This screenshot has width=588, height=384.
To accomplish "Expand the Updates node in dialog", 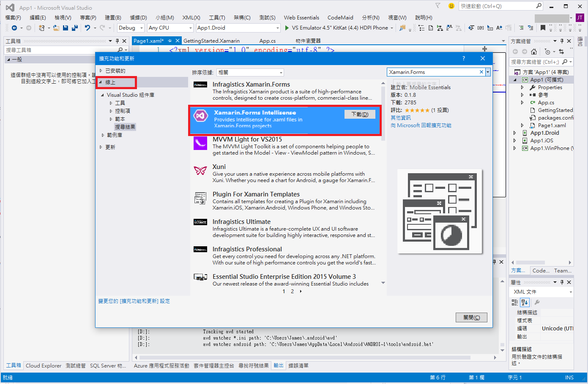I will [101, 147].
